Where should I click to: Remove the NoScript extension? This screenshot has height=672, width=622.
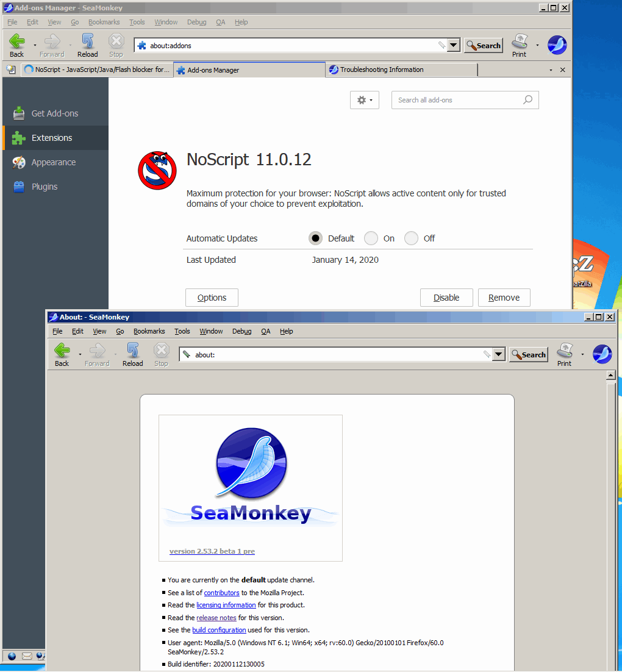(x=504, y=298)
